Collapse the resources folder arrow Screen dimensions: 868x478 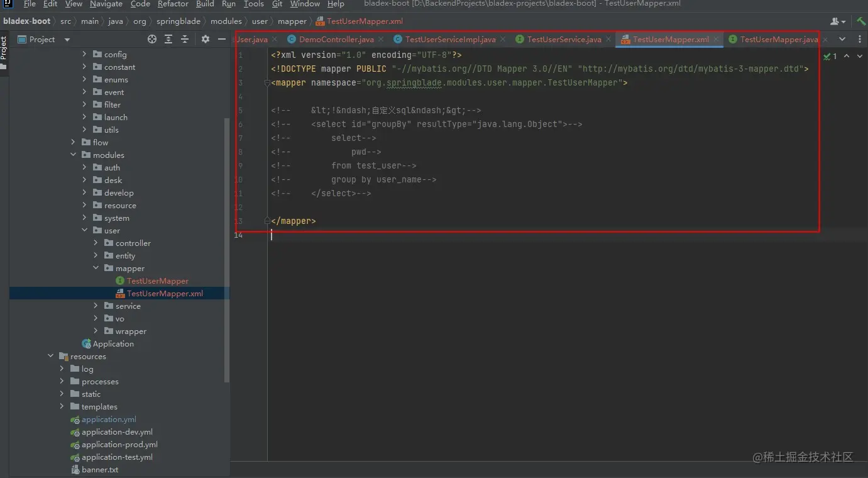(51, 357)
